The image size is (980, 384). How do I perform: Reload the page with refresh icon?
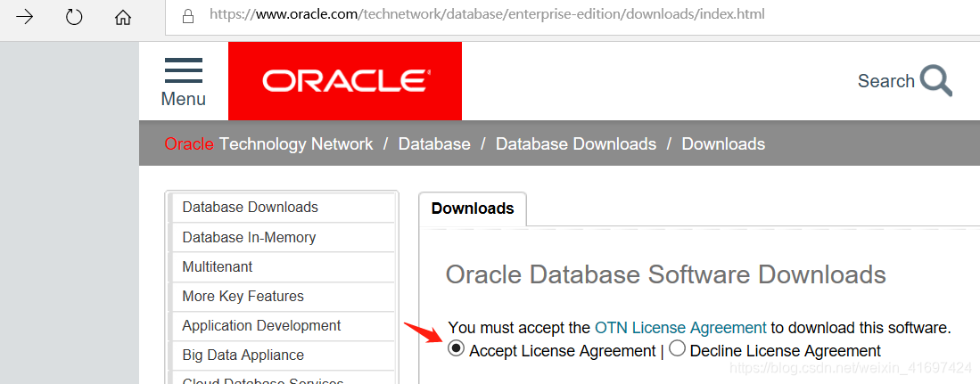tap(74, 17)
